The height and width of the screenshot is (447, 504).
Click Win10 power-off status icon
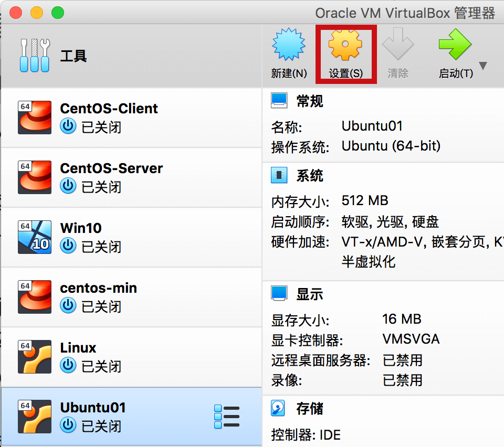click(68, 246)
